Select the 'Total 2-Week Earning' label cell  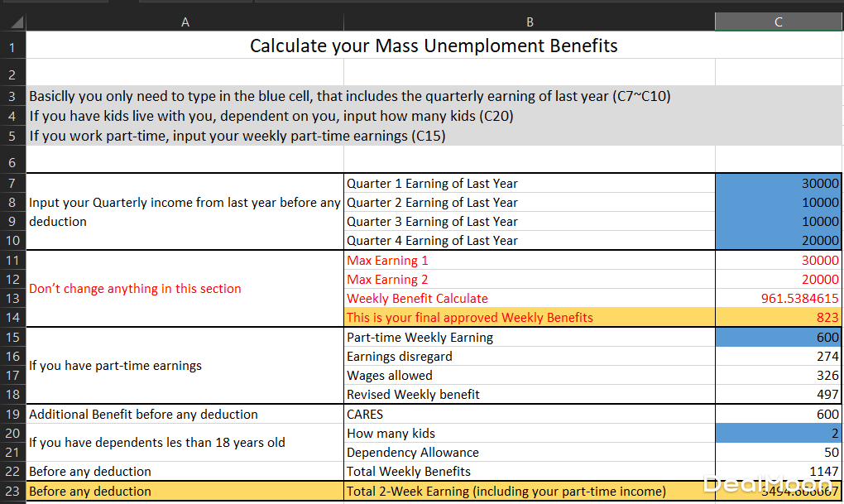[x=530, y=492]
